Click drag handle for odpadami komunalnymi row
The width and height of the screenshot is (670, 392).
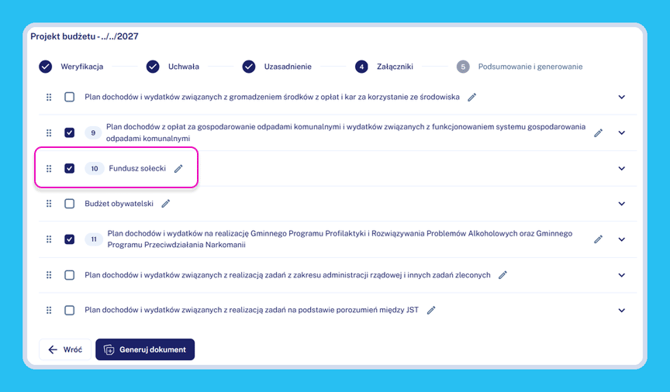[49, 133]
